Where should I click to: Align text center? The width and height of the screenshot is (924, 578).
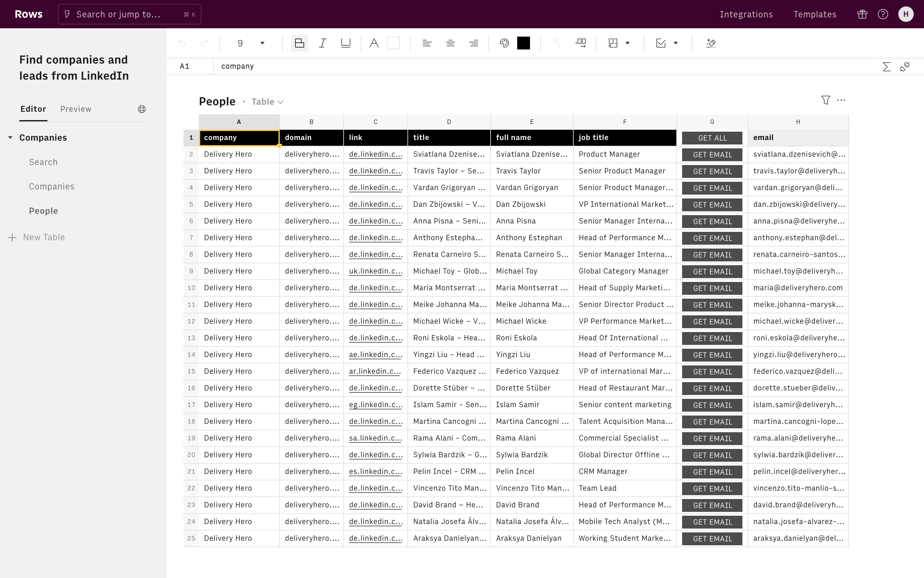click(450, 43)
